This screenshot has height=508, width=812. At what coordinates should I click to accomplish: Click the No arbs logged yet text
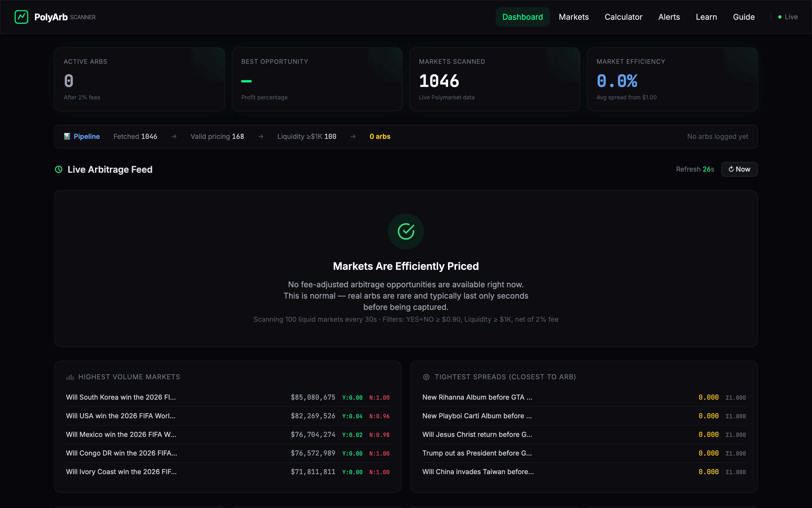717,136
